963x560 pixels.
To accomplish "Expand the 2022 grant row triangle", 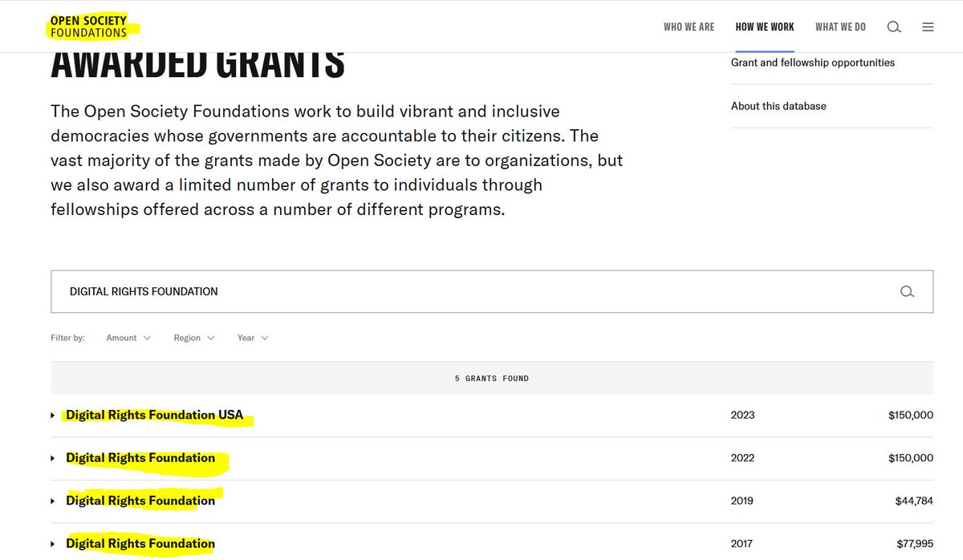I will (53, 458).
